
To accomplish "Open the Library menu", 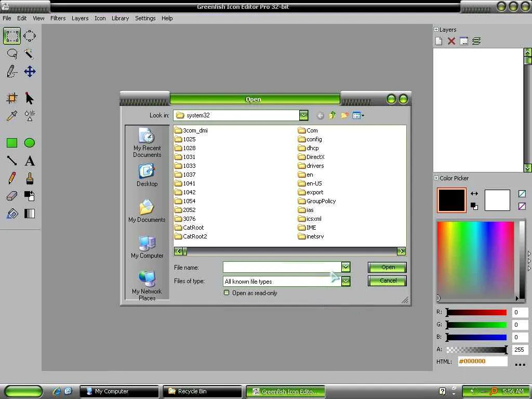I will pos(120,18).
